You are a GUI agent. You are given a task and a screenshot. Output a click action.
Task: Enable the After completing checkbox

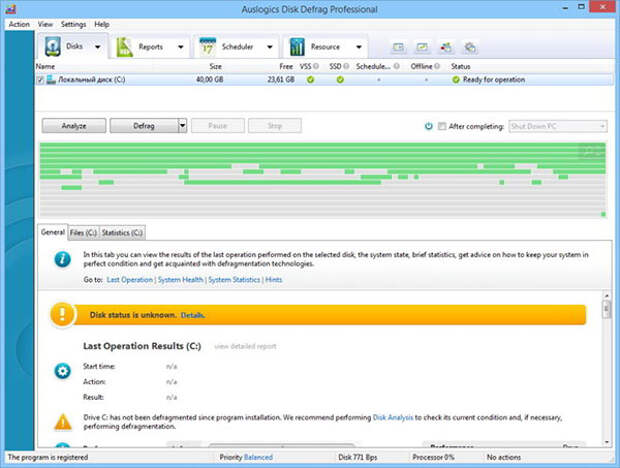tap(442, 126)
